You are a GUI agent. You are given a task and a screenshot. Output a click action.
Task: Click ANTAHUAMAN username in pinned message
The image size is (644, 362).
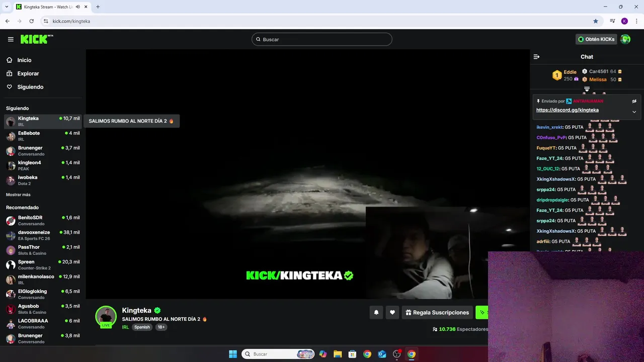click(x=588, y=101)
